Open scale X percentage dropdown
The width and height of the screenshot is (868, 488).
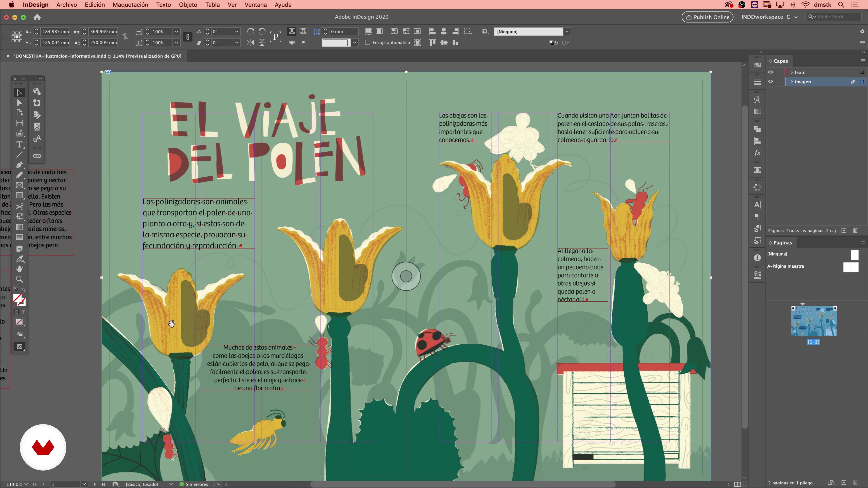pyautogui.click(x=176, y=32)
